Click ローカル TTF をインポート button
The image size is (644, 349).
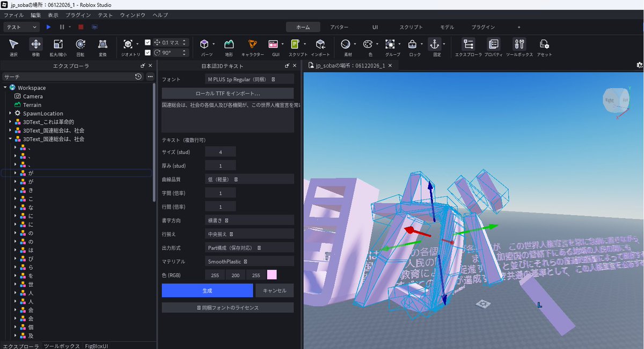coord(228,93)
